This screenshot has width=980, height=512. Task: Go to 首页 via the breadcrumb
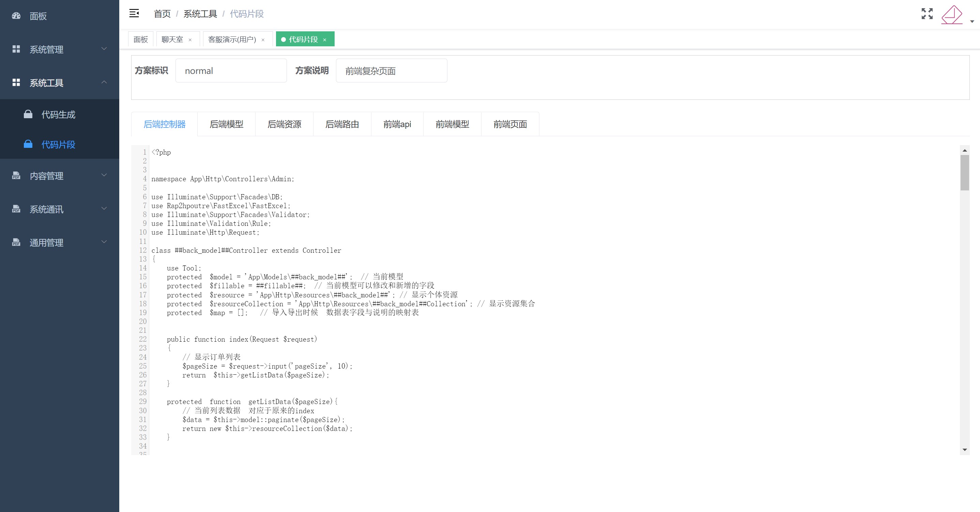(162, 14)
